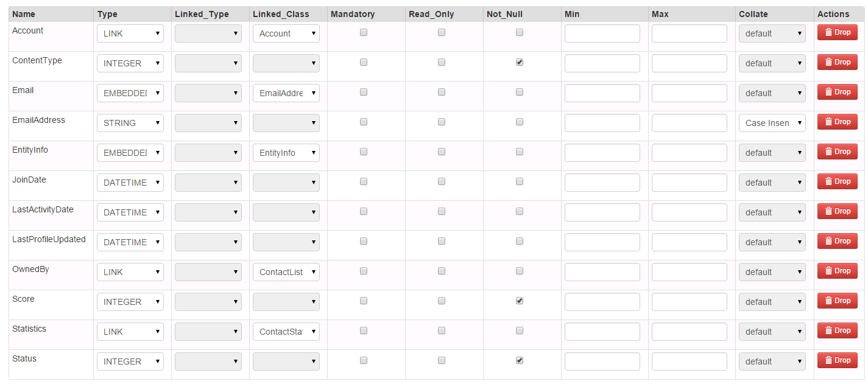Drop the LastActivityDate property

pyautogui.click(x=838, y=211)
